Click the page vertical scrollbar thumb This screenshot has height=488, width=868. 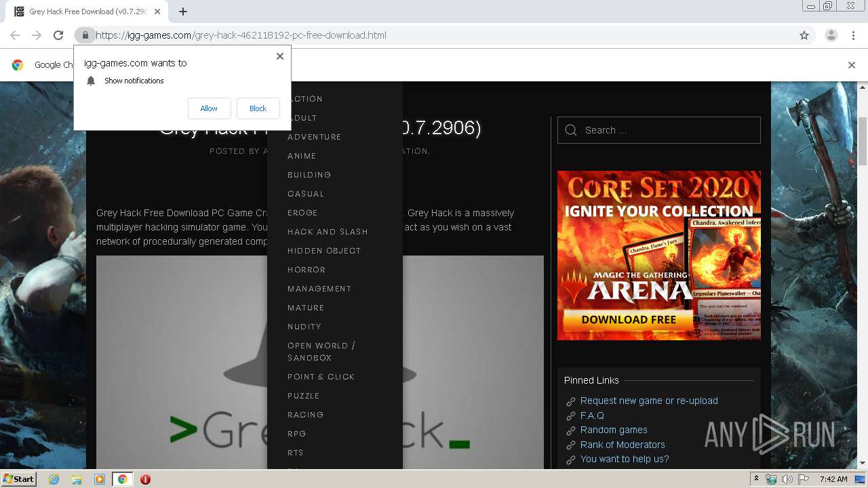coord(863,140)
